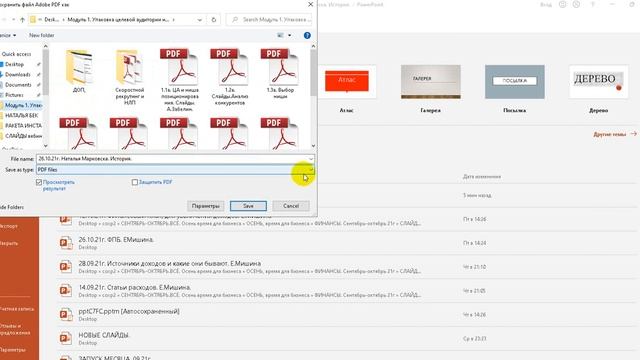This screenshot has width=640, height=360.
Task: Select Закрыть in PowerPoint backstage sidebar
Action: [x=9, y=243]
